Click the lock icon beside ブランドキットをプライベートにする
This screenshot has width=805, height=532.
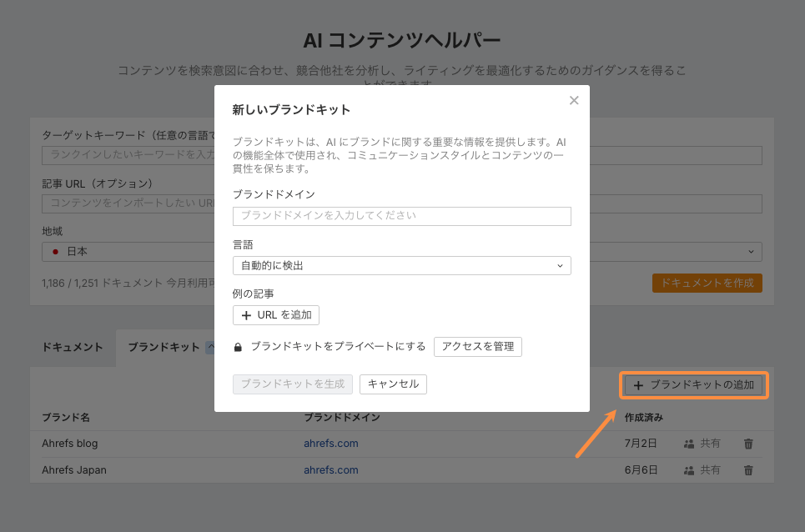click(238, 347)
